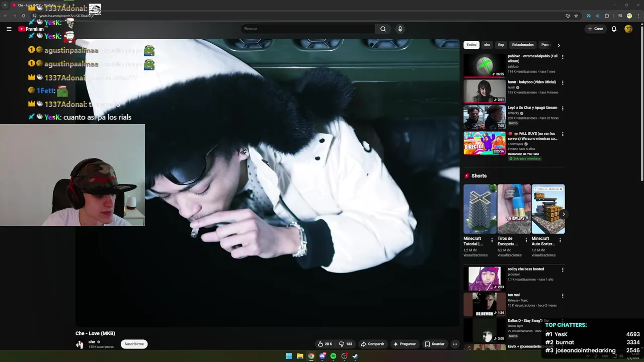Open the YouTube account avatar menu
Screen dimensions: 644x362
coord(628,29)
